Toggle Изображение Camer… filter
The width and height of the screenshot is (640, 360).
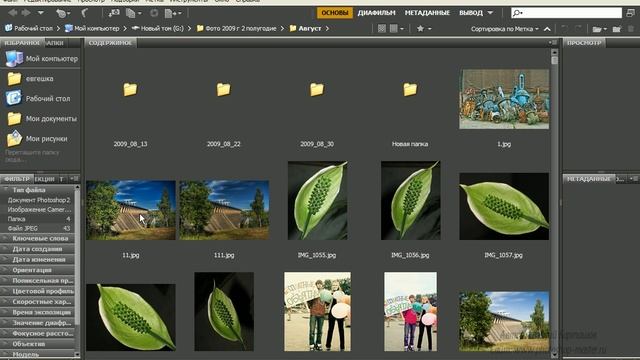(38, 209)
